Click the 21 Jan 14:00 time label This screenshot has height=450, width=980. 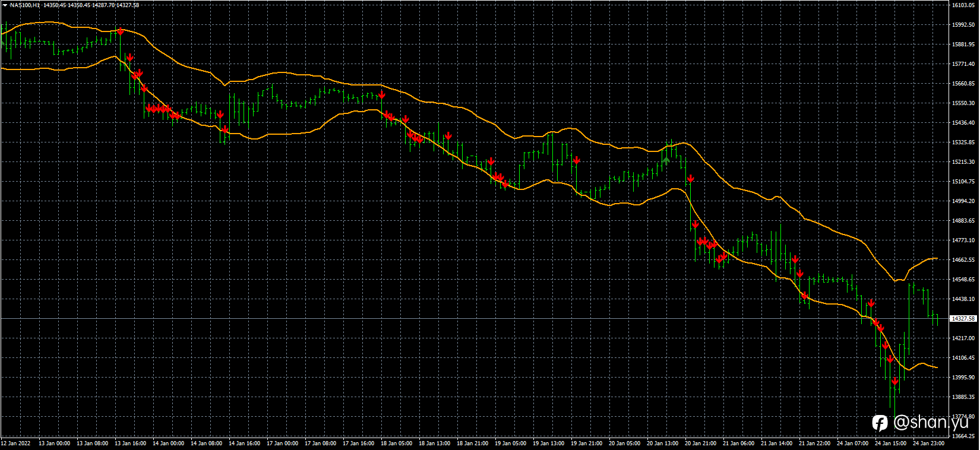click(776, 443)
